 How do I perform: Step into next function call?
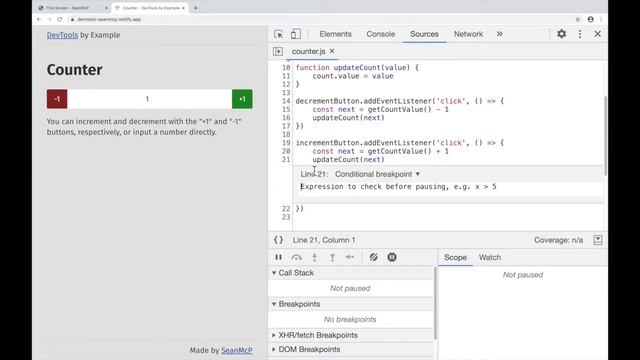click(x=314, y=257)
